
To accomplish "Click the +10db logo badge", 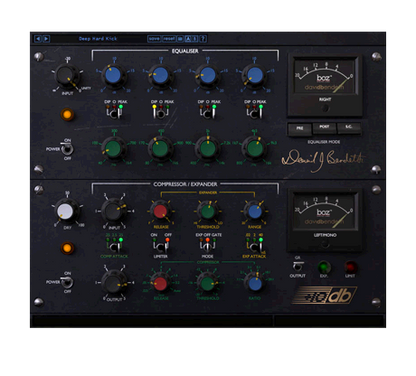I will 324,295.
